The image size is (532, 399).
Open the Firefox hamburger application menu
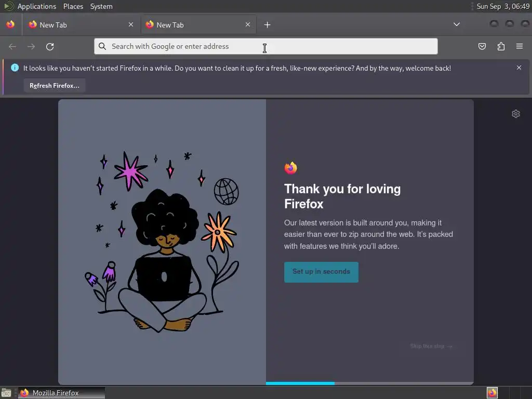point(520,46)
